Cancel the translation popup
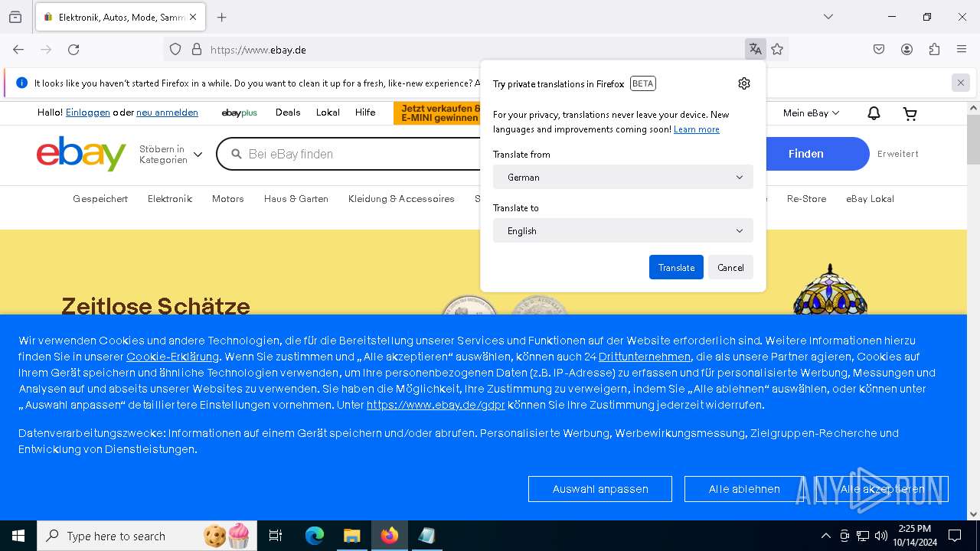 click(x=730, y=267)
